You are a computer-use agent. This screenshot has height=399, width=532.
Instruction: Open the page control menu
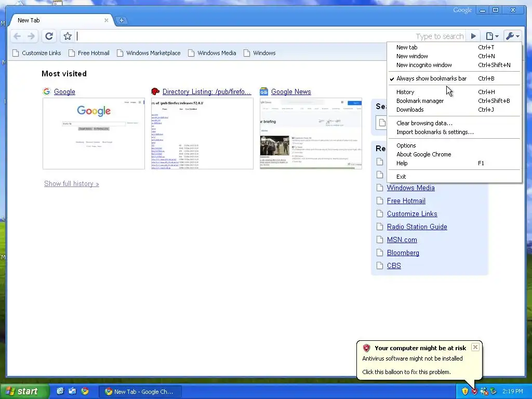[492, 36]
